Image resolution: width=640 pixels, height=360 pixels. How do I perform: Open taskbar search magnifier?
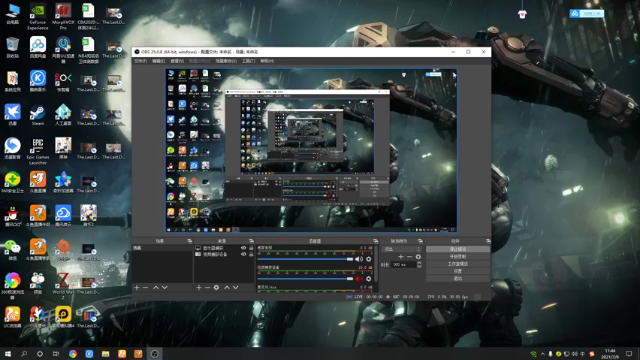click(x=24, y=354)
